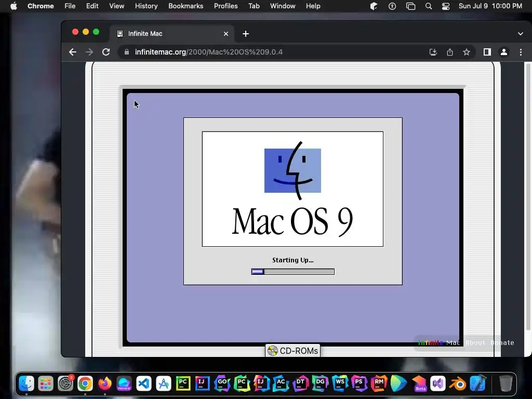Open the Tab menu

point(254,6)
